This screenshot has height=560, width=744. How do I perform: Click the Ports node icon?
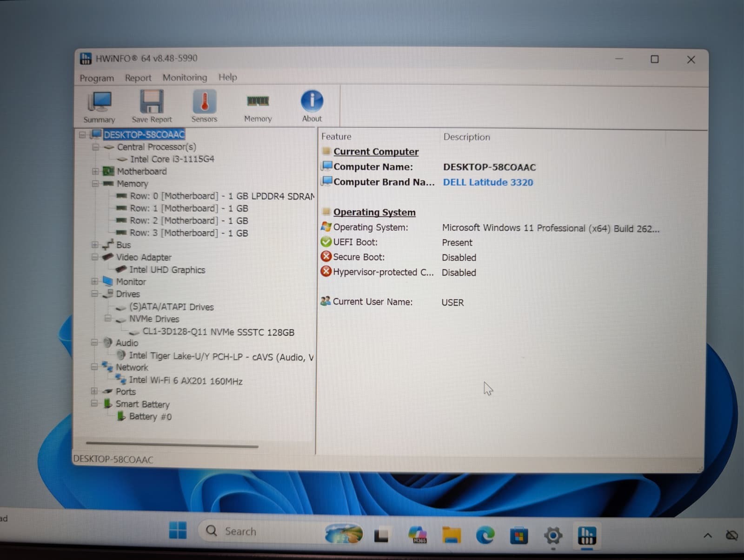click(108, 391)
